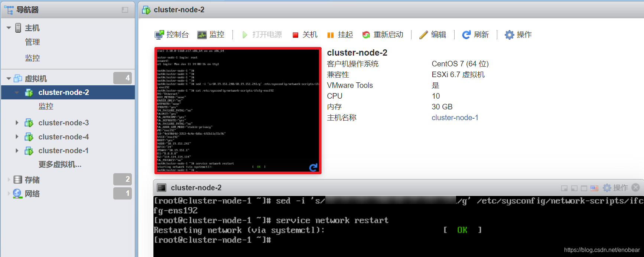Screen dimensions: 644x257
Task: Open the VM console (控制台)
Action: [x=172, y=34]
